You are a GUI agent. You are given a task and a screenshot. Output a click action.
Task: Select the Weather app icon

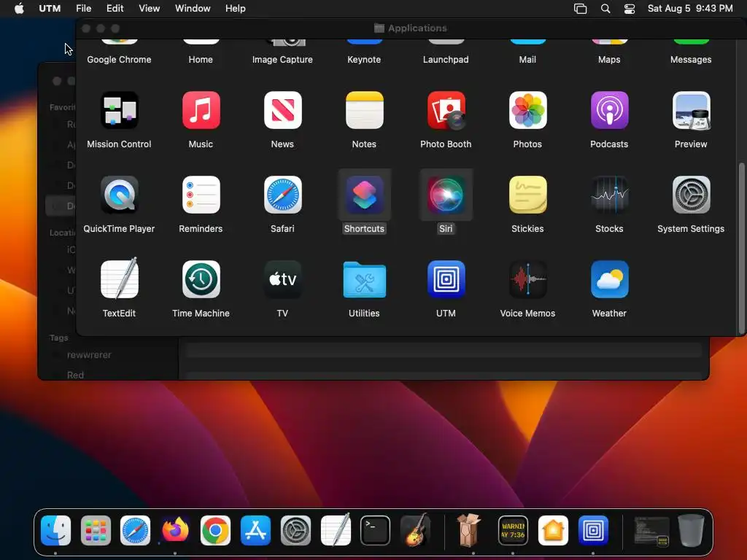tap(609, 279)
